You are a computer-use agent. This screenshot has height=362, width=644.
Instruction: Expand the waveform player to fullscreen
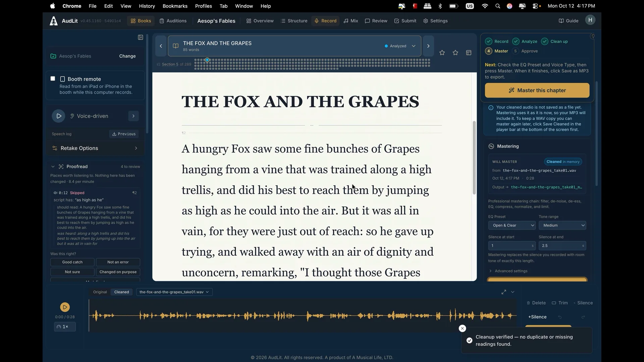[x=504, y=292]
